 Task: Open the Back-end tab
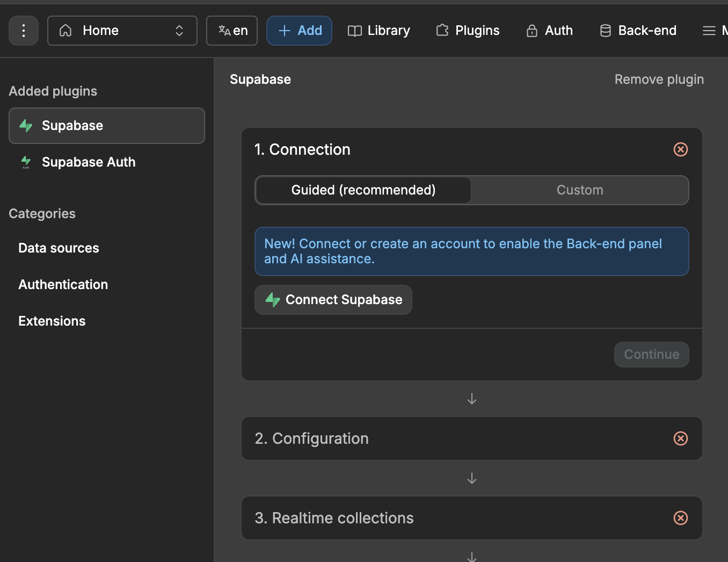coord(638,31)
